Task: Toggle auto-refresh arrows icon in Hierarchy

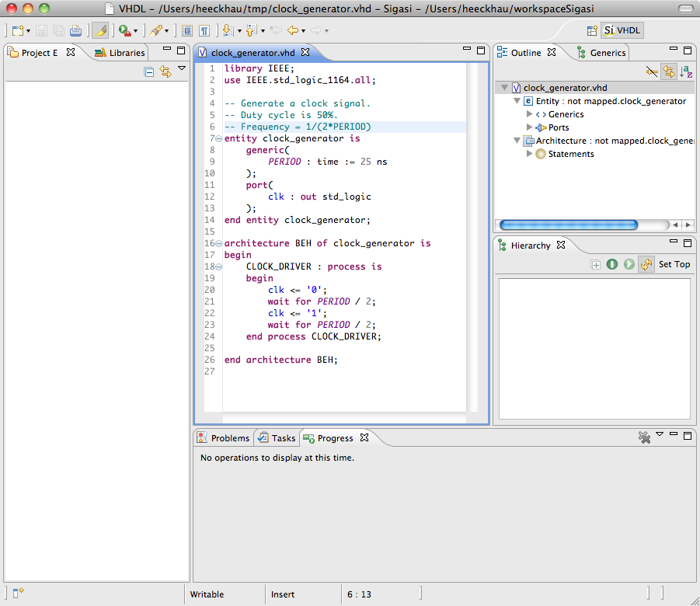Action: 646,264
